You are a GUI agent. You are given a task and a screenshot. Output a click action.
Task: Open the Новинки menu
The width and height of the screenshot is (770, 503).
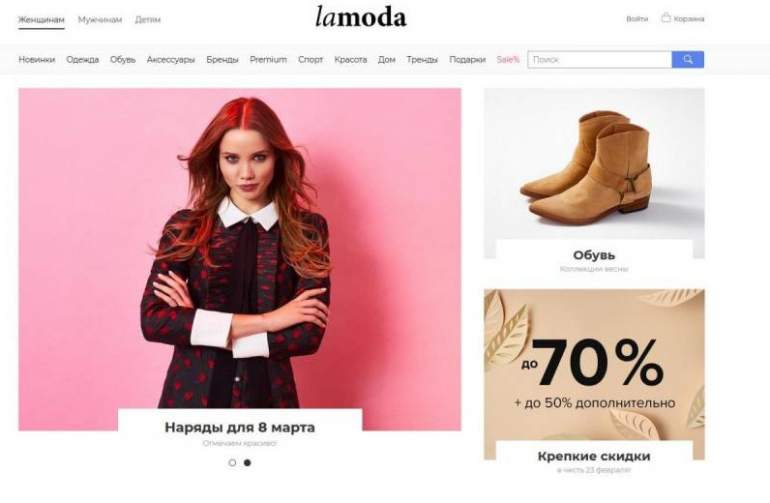pos(37,59)
